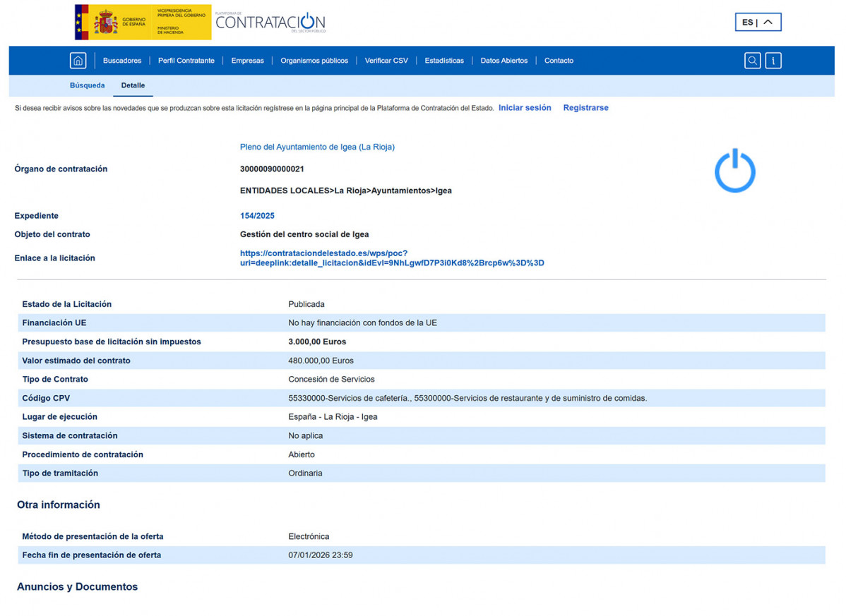Select the Detalle tab
The height and width of the screenshot is (616, 846).
tap(133, 85)
